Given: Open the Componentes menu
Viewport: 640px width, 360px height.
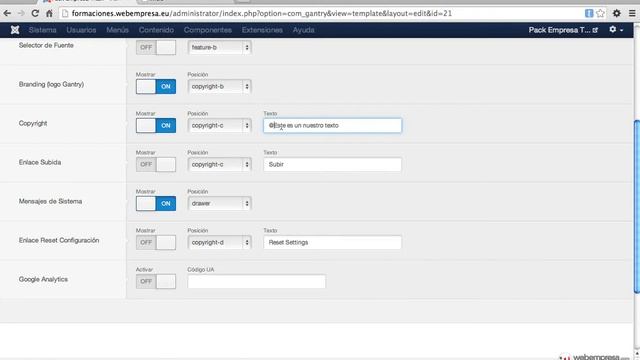Looking at the screenshot, I should (208, 30).
